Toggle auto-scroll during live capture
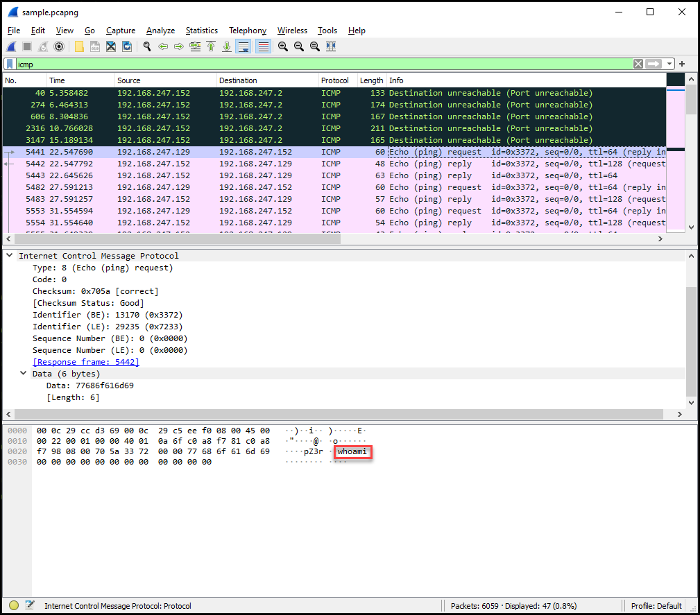The width and height of the screenshot is (700, 615). coord(244,46)
